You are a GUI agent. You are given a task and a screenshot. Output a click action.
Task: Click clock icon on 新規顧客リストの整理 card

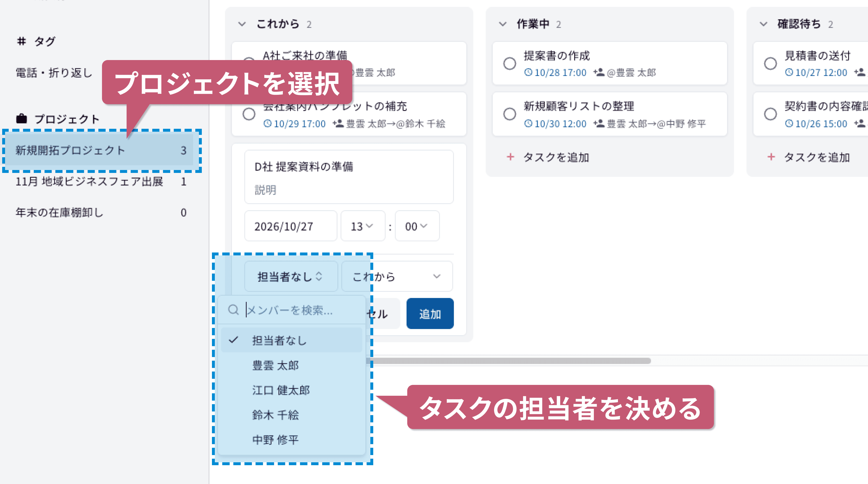pyautogui.click(x=528, y=123)
